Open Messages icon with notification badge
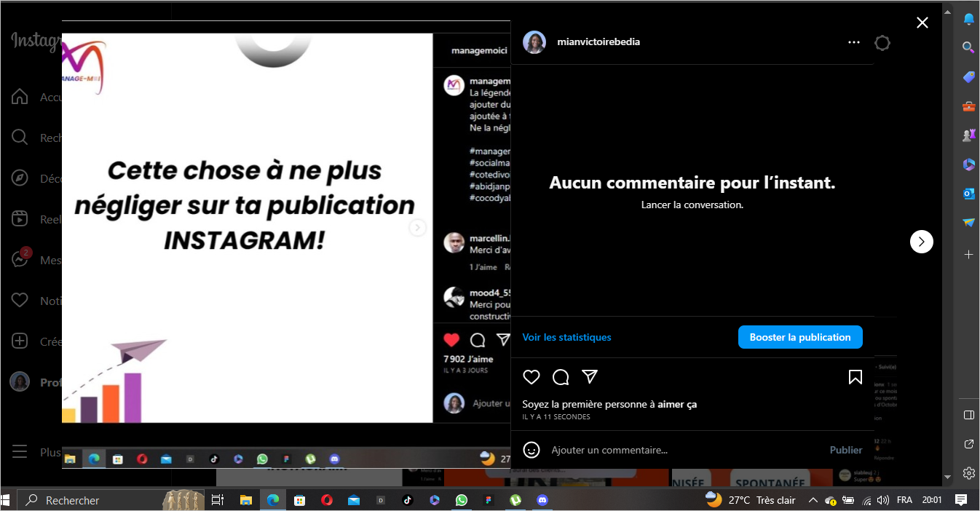Viewport: 980px width, 511px height. click(20, 260)
